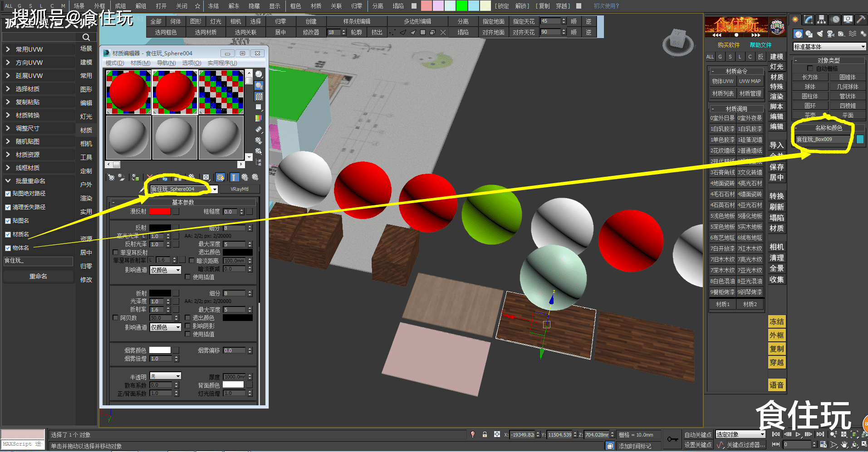Open the 实用程序(U) menu
Viewport: 868px width, 452px height.
[222, 63]
